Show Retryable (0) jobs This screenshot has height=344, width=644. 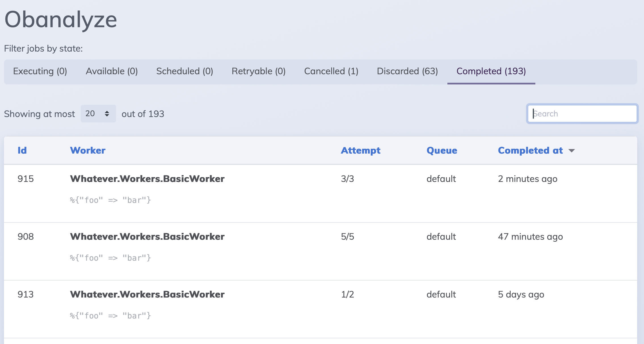point(258,71)
